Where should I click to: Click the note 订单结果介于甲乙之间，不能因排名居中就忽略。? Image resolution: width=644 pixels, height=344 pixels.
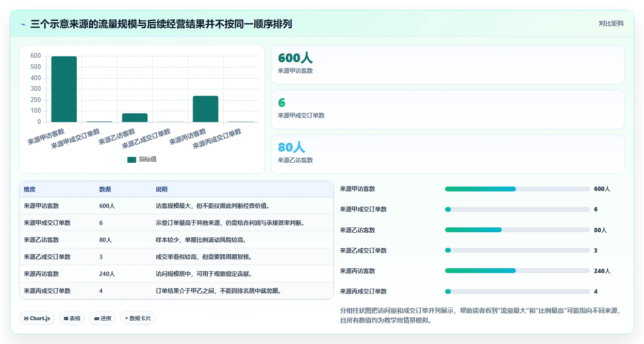[x=218, y=291]
